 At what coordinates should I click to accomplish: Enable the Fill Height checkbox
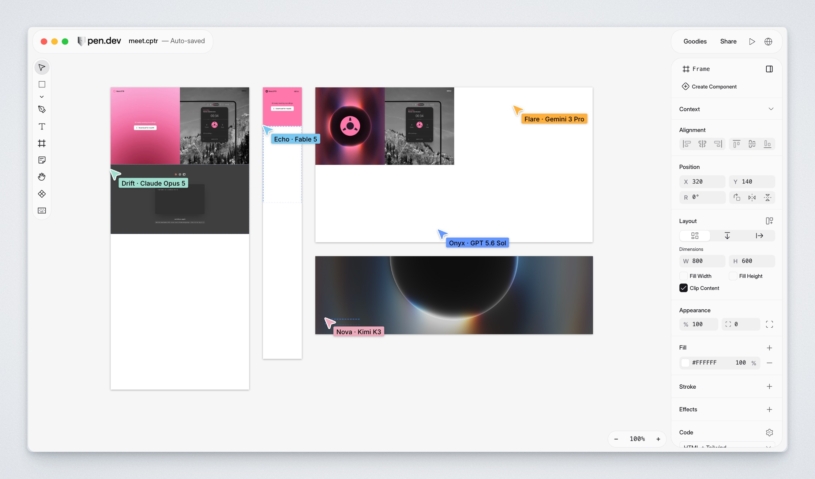[x=733, y=276]
